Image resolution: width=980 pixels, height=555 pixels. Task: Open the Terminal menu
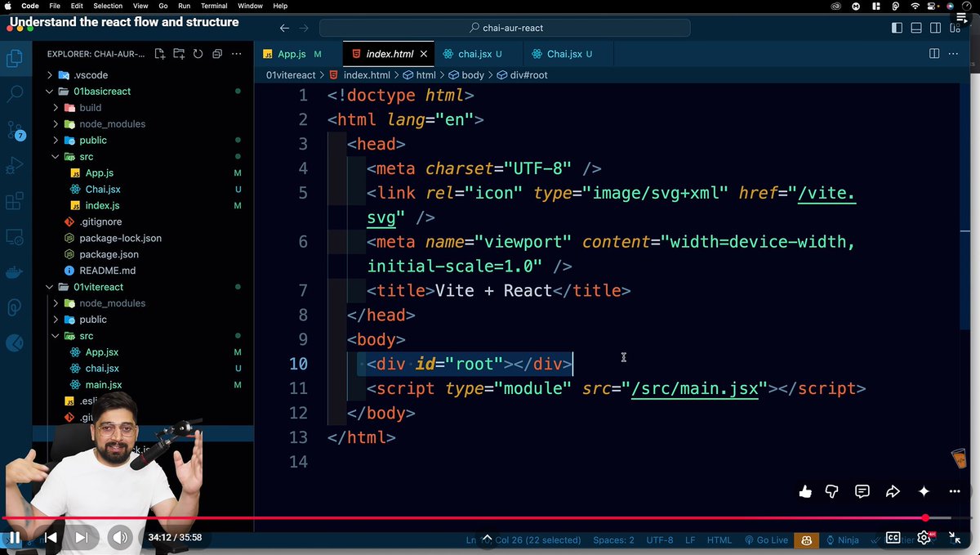(x=214, y=6)
